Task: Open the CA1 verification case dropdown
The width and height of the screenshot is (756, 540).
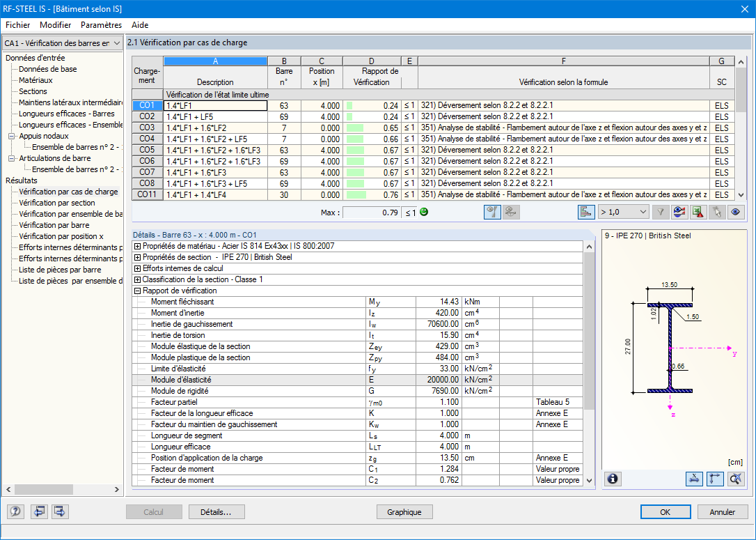Action: pyautogui.click(x=62, y=43)
